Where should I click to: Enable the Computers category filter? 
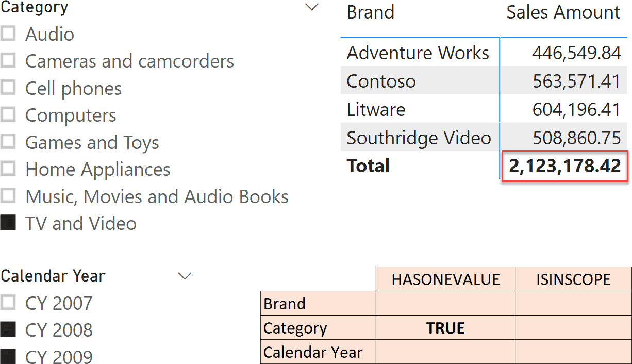(8, 115)
